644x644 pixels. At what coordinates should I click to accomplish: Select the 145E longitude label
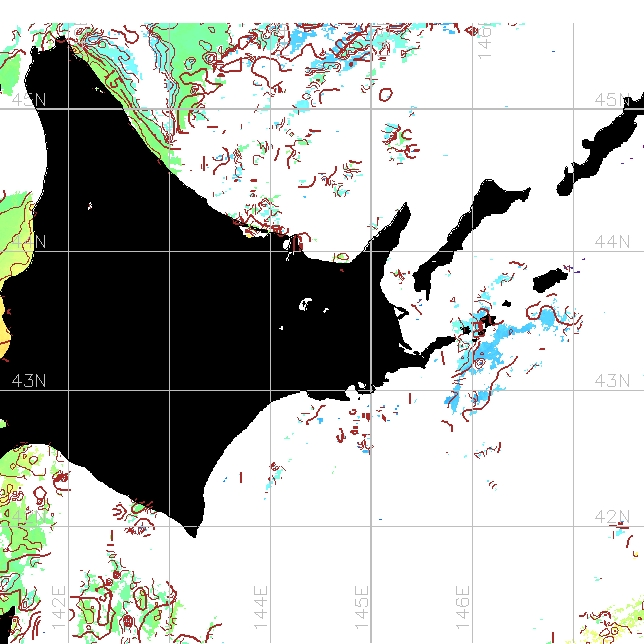[362, 608]
